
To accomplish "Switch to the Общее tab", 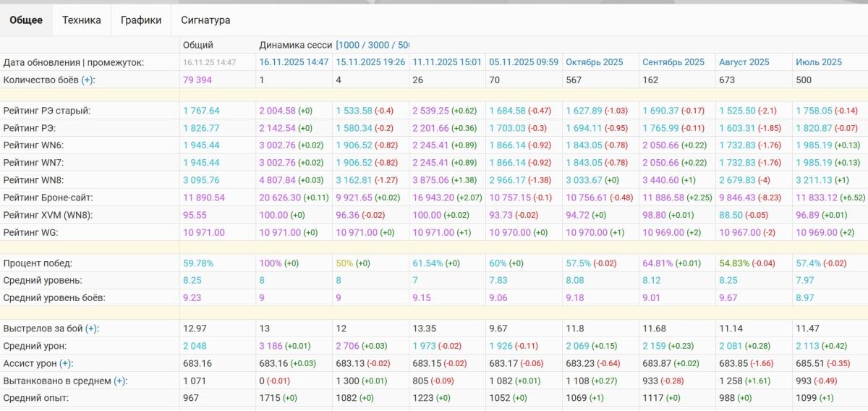I will pos(26,20).
